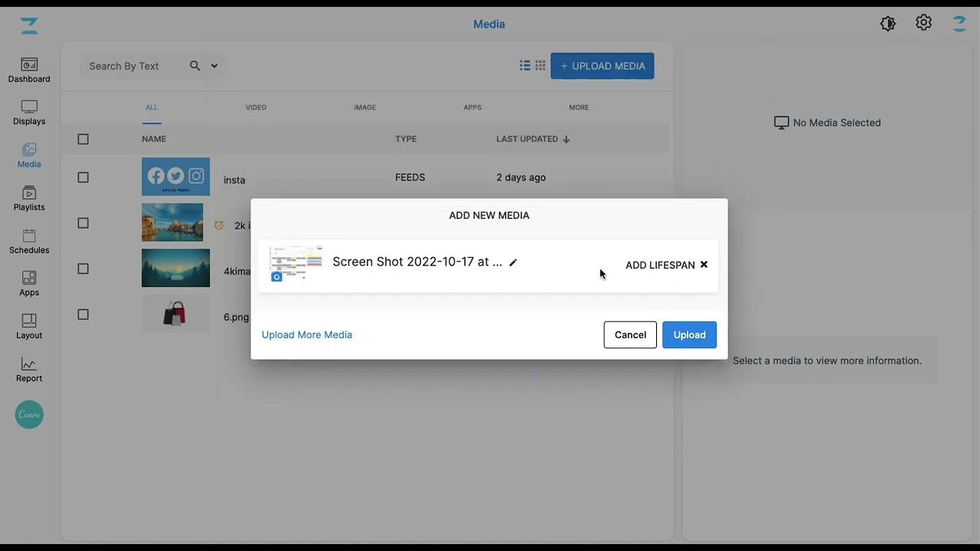Click Upload More Media link
The width and height of the screenshot is (980, 551).
tap(307, 334)
